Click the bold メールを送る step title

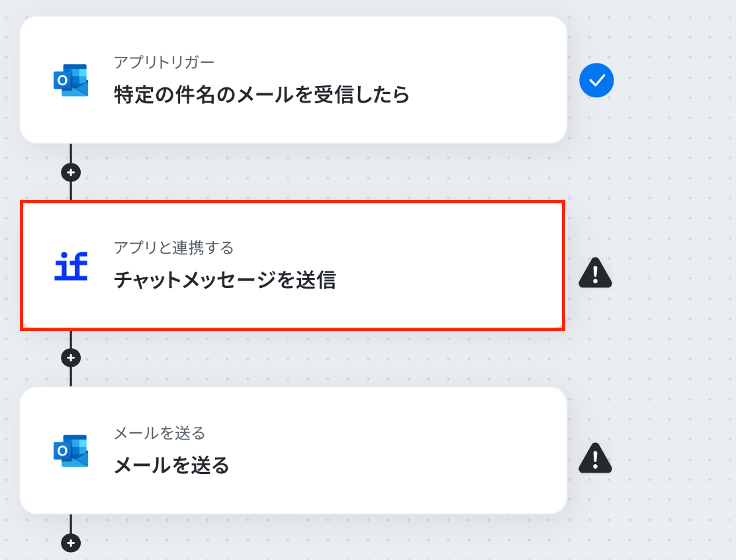(171, 466)
